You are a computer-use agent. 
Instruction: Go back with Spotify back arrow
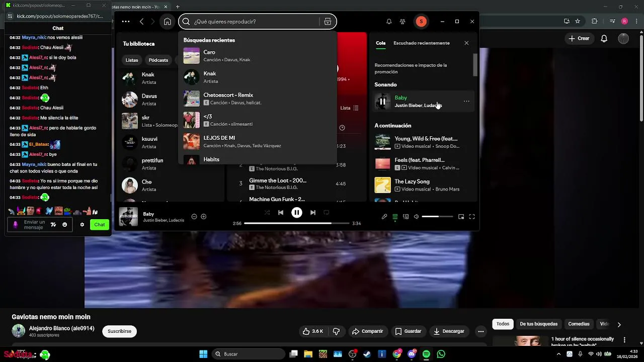(142, 22)
